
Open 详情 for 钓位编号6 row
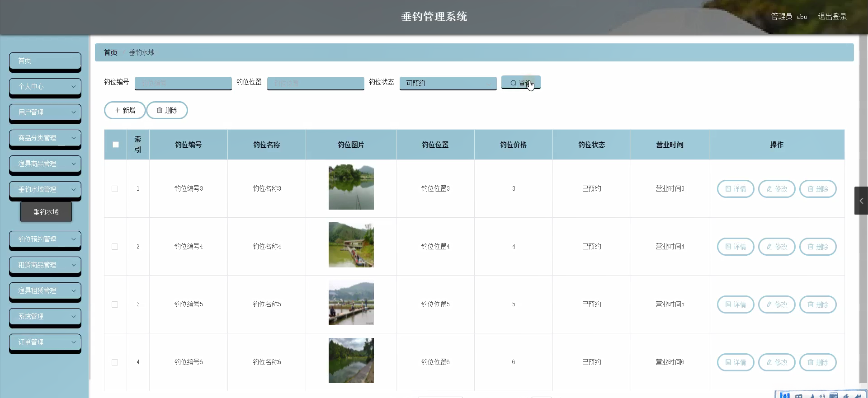[x=736, y=362]
